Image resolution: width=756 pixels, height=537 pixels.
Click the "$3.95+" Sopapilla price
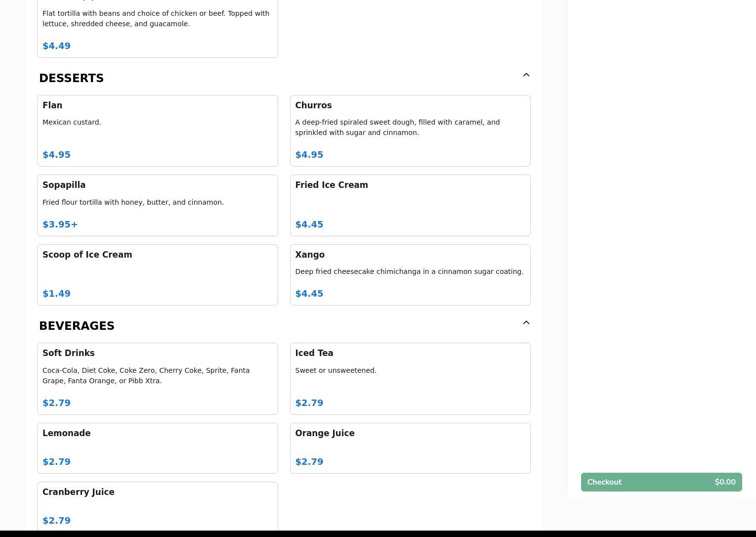[60, 224]
